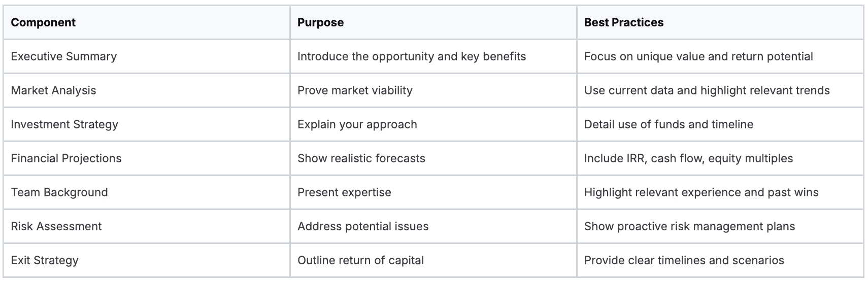
Task: Click the "Explain your approach" cell
Action: [x=357, y=124]
